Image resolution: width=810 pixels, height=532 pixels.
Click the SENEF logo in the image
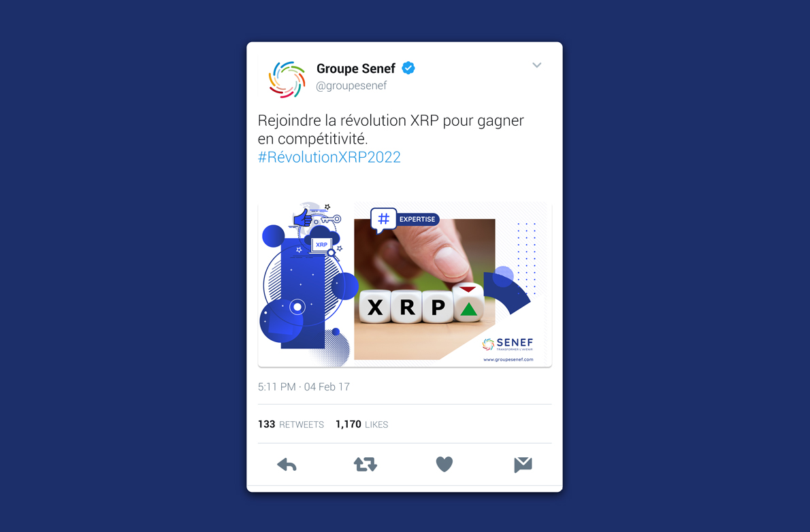pyautogui.click(x=507, y=344)
